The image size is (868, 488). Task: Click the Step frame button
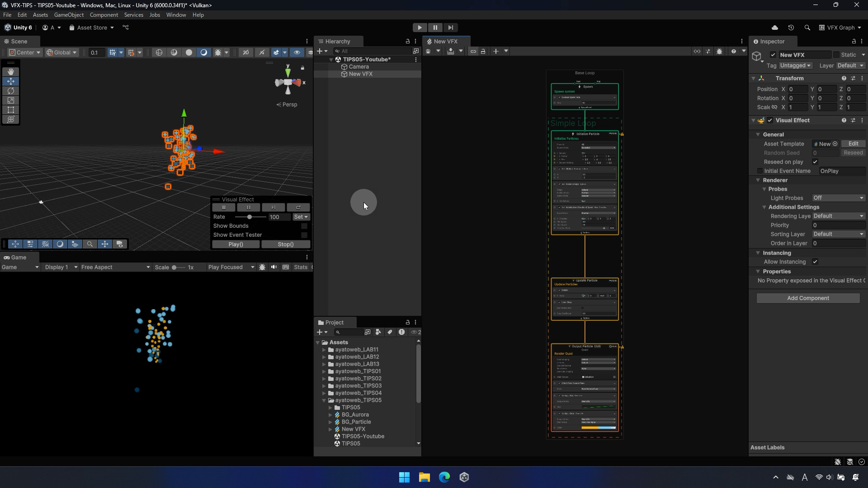tap(450, 28)
